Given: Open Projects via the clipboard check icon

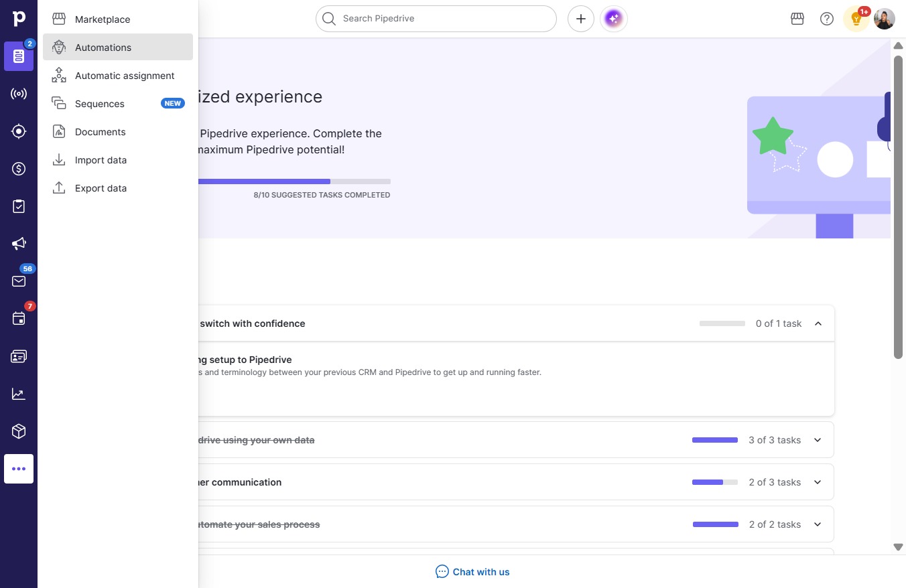Looking at the screenshot, I should pyautogui.click(x=19, y=206).
